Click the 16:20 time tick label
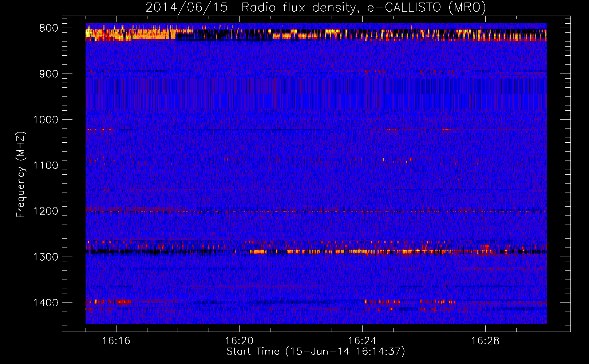This screenshot has height=364, width=589. [x=239, y=341]
